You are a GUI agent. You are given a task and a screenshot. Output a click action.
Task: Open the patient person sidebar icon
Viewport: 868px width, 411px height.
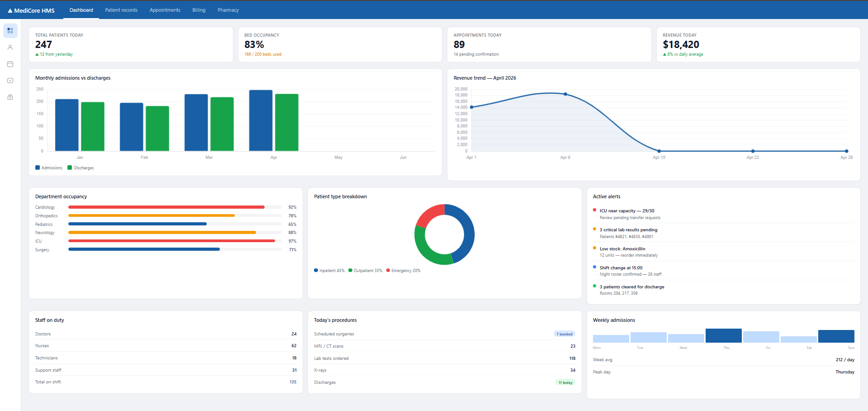(10, 47)
